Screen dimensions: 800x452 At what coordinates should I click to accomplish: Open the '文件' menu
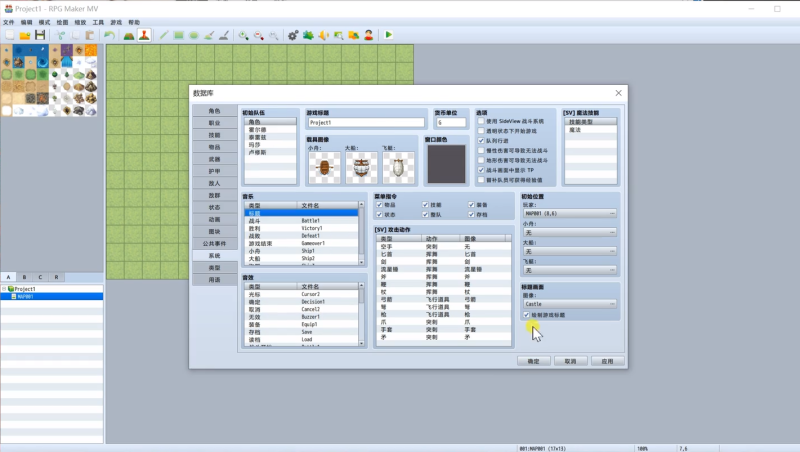pyautogui.click(x=9, y=22)
